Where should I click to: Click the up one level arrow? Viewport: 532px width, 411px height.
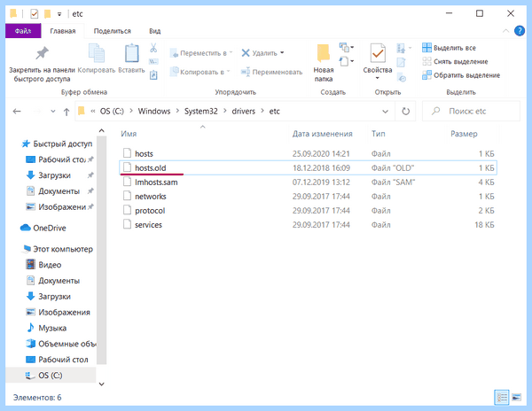[66, 112]
